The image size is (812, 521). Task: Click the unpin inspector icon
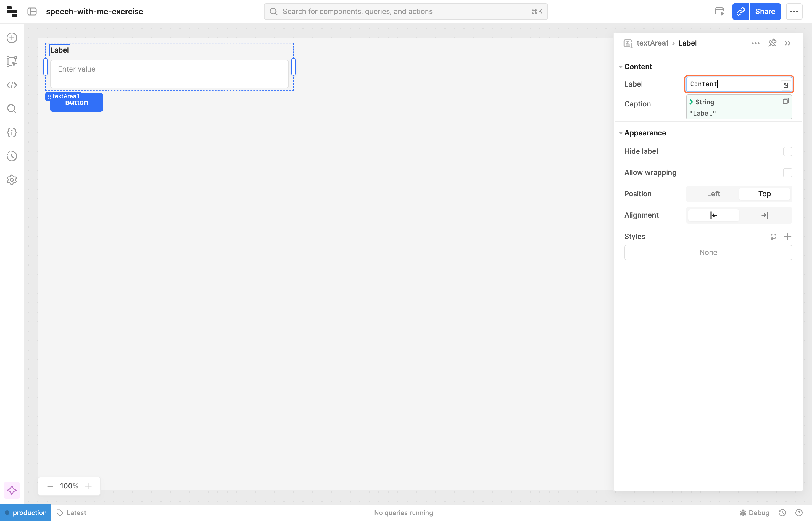772,43
